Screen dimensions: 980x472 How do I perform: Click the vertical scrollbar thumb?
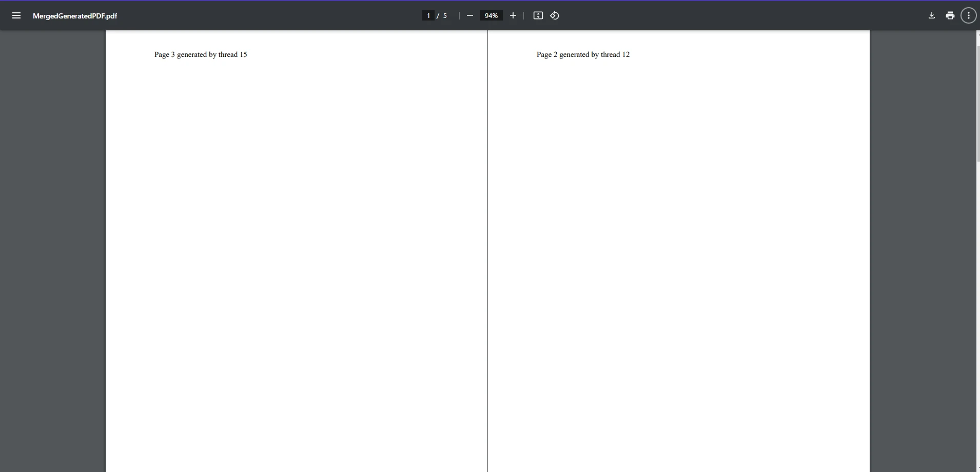pyautogui.click(x=977, y=103)
